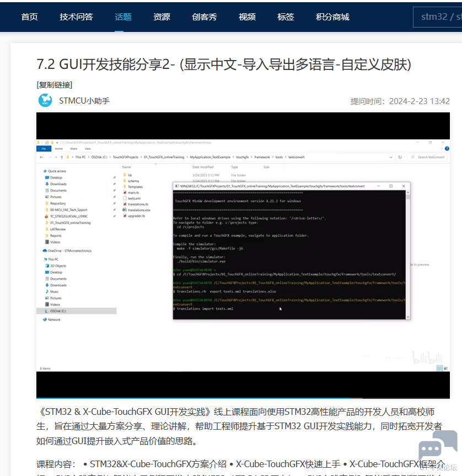The image size is (462, 476).
Task: Select 01_TouchGFX_onlineTraining in sidebar
Action: (68, 223)
